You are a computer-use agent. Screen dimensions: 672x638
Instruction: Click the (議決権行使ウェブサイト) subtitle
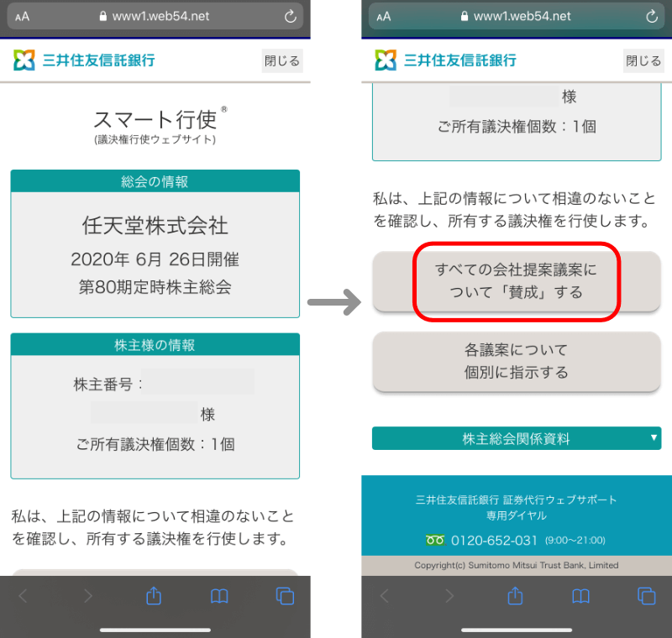click(155, 139)
